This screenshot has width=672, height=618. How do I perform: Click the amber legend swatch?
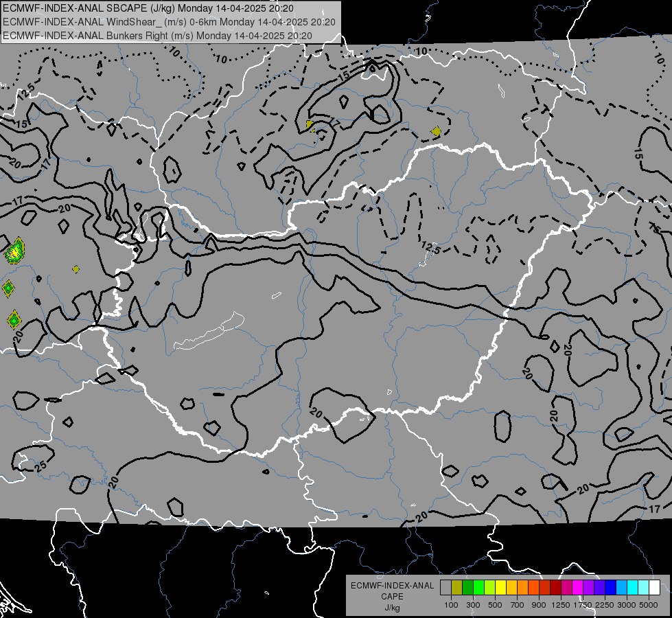pos(511,588)
